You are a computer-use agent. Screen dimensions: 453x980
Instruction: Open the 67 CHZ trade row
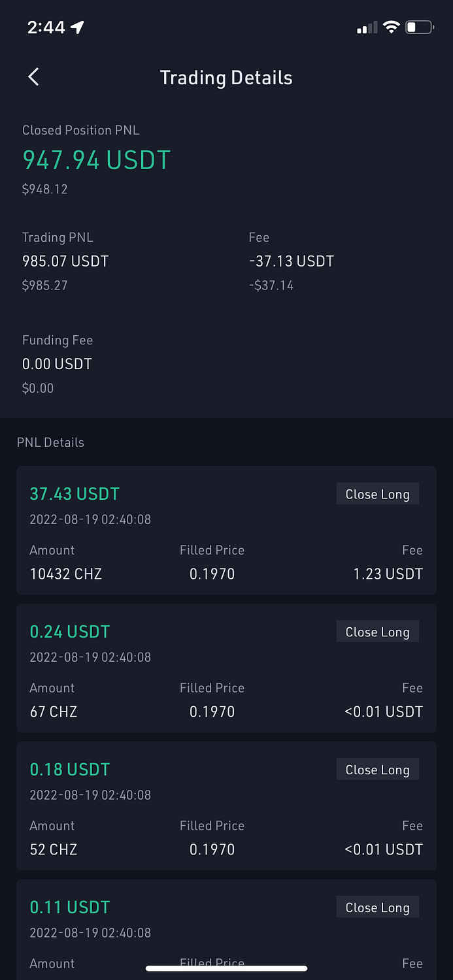[226, 668]
